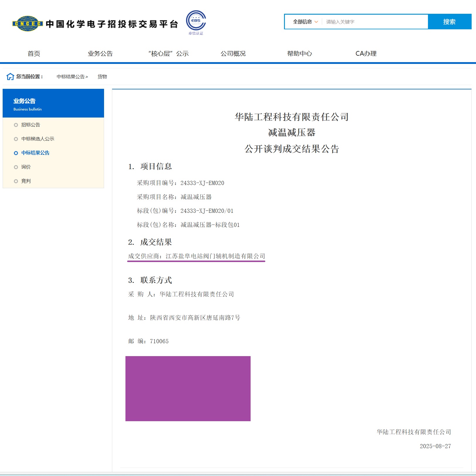The image size is (476, 476).
Task: Click the purple rectangle image block
Action: [188, 388]
